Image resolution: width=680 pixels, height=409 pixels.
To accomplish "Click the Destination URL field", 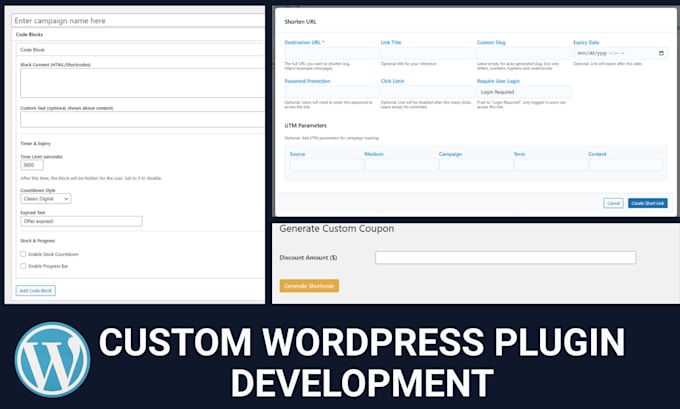I will point(332,53).
